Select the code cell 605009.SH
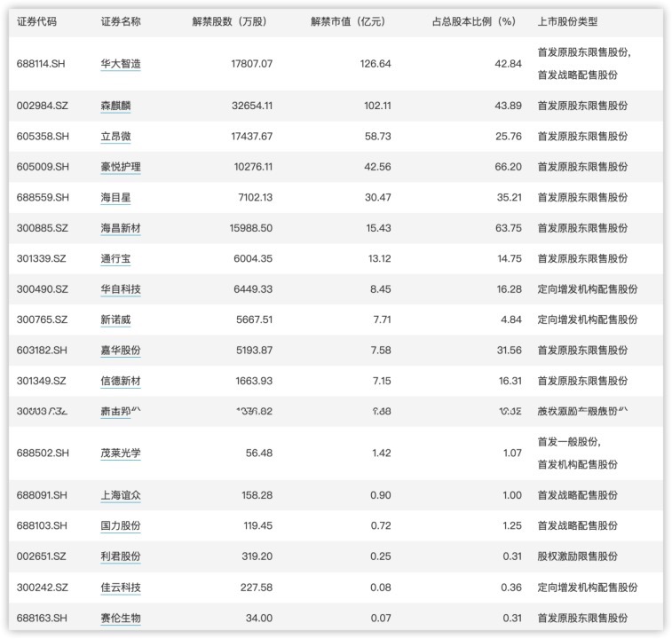 43,167
